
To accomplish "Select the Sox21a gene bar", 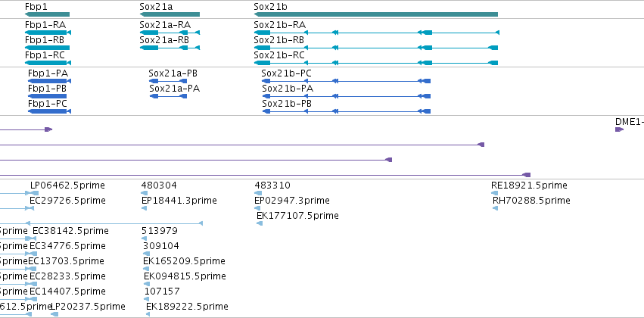I will pyautogui.click(x=170, y=14).
